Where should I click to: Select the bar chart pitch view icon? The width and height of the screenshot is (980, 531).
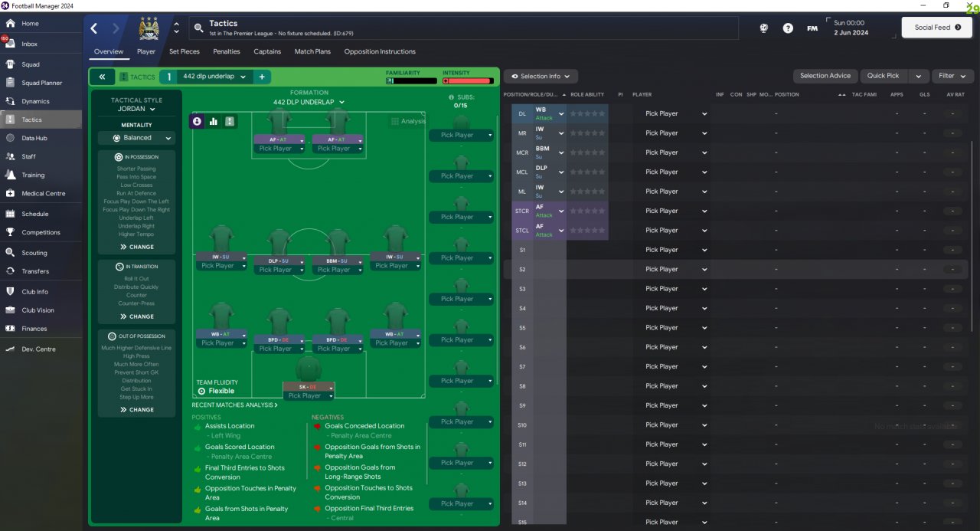pyautogui.click(x=214, y=121)
